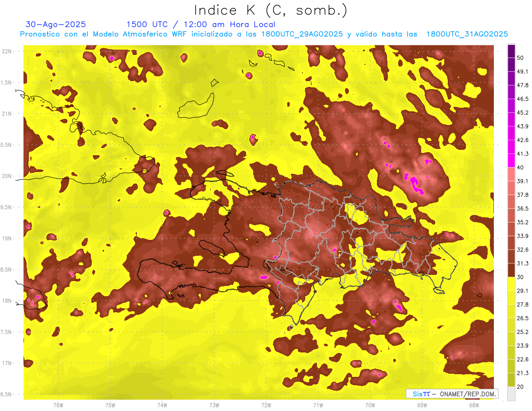Viewport: 532px width, 411px height.
Task: Click the colorbar value '35.2'
Action: coord(523,222)
